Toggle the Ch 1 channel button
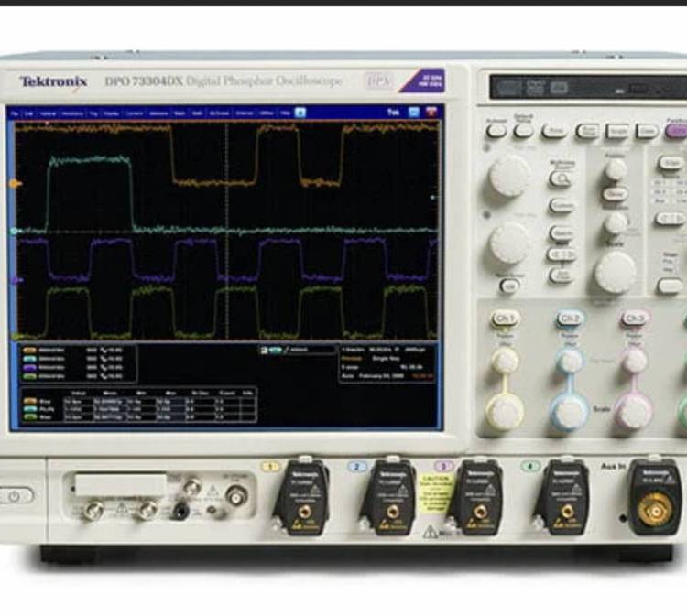 click(505, 319)
